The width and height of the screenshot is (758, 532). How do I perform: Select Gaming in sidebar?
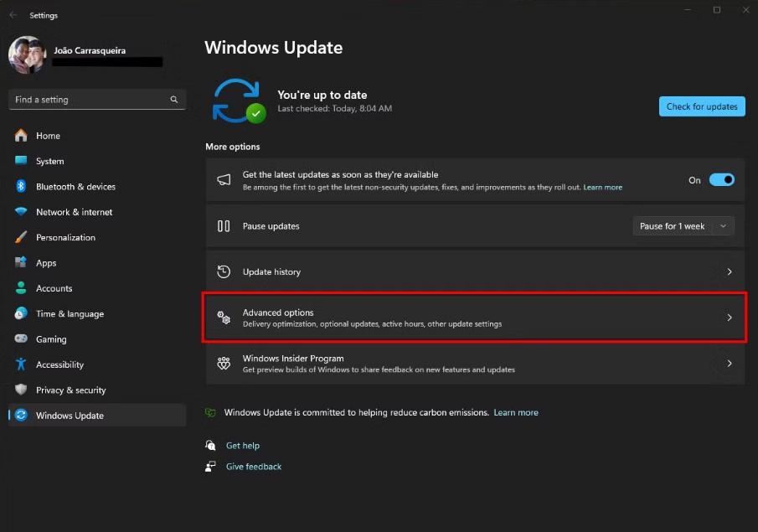[x=97, y=339]
